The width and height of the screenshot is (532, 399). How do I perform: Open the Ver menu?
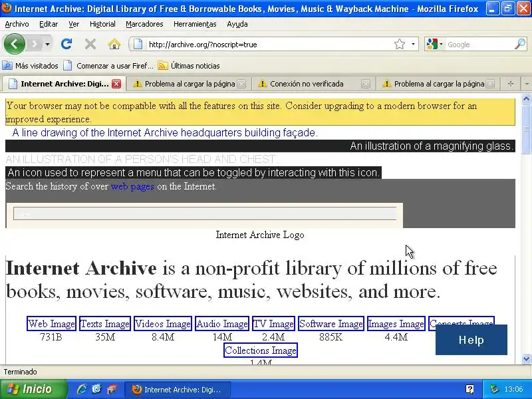click(x=74, y=24)
